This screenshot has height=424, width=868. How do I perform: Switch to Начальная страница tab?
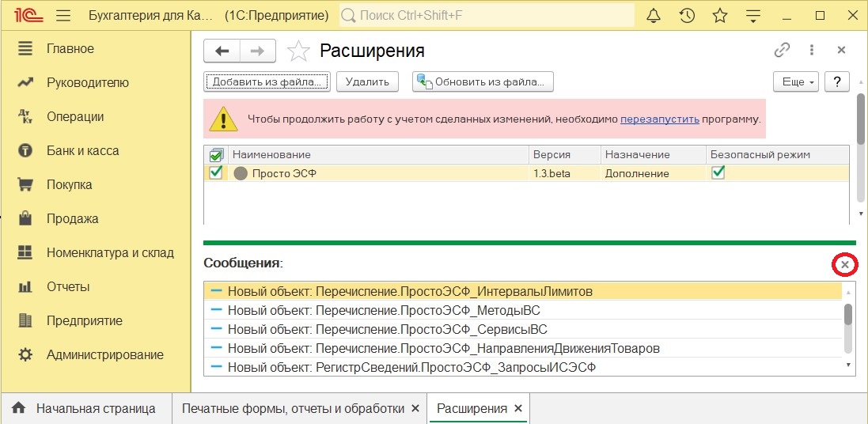86,408
